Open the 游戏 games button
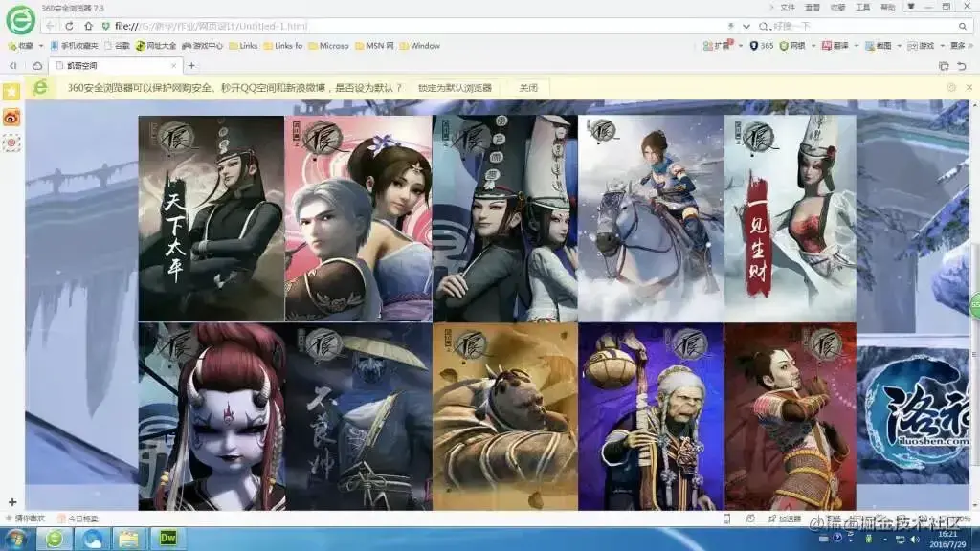This screenshot has width=980, height=551. (x=921, y=46)
